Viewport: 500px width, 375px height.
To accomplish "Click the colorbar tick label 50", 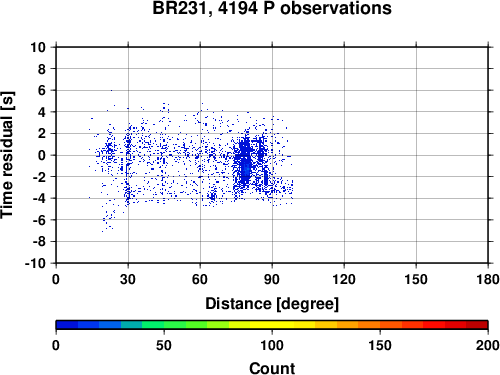I will [164, 345].
